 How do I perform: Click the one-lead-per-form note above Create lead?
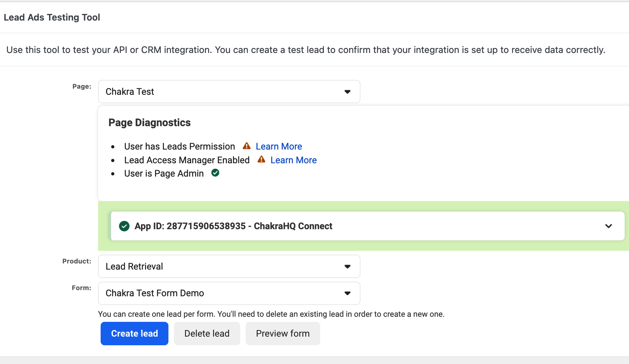click(271, 314)
